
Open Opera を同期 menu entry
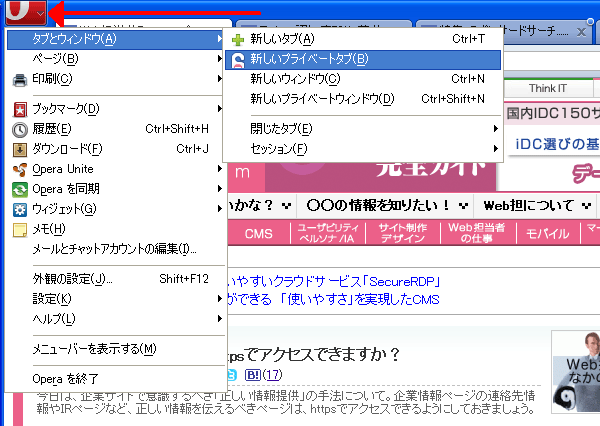pyautogui.click(x=115, y=189)
